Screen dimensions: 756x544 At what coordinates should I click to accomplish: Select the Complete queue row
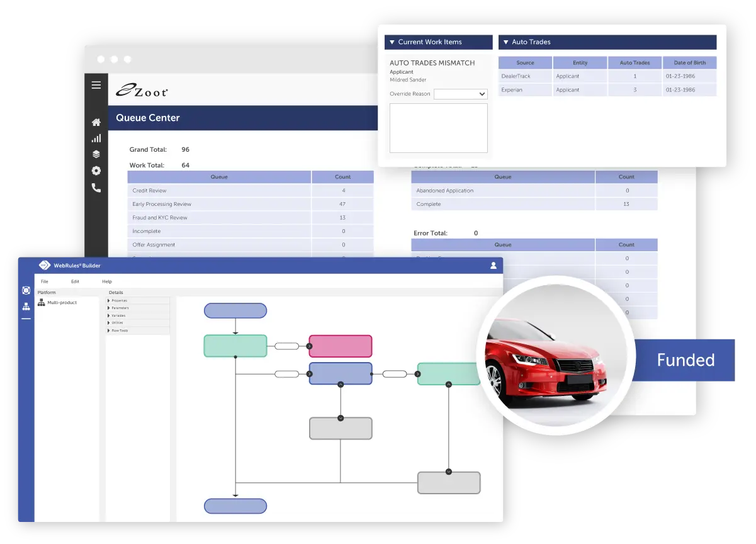click(x=534, y=204)
